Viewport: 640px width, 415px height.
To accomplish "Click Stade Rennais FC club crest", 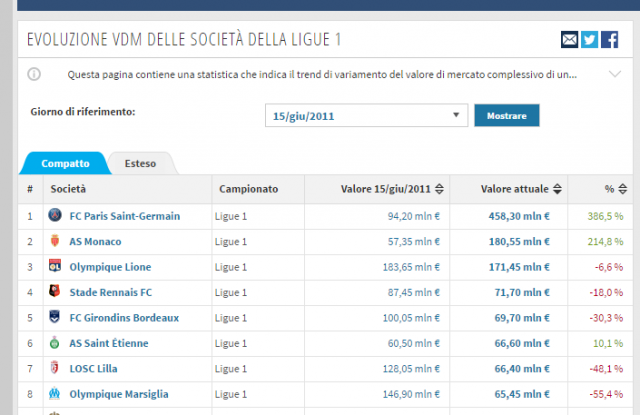I will click(56, 292).
